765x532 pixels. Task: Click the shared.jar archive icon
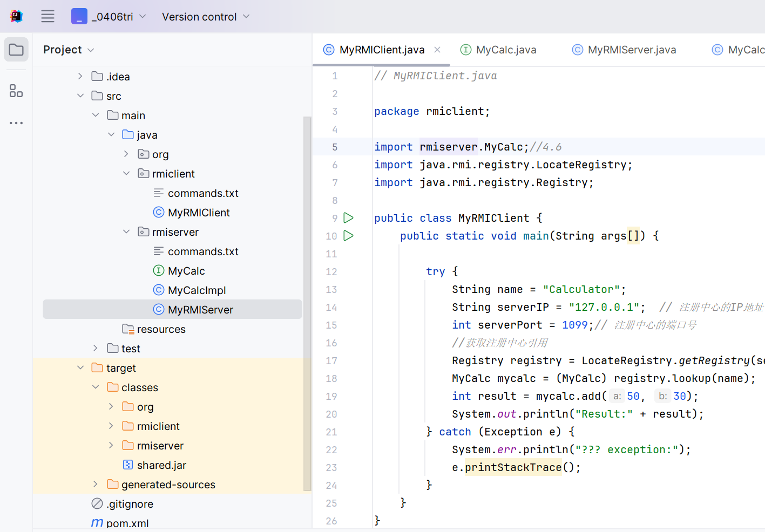(128, 465)
